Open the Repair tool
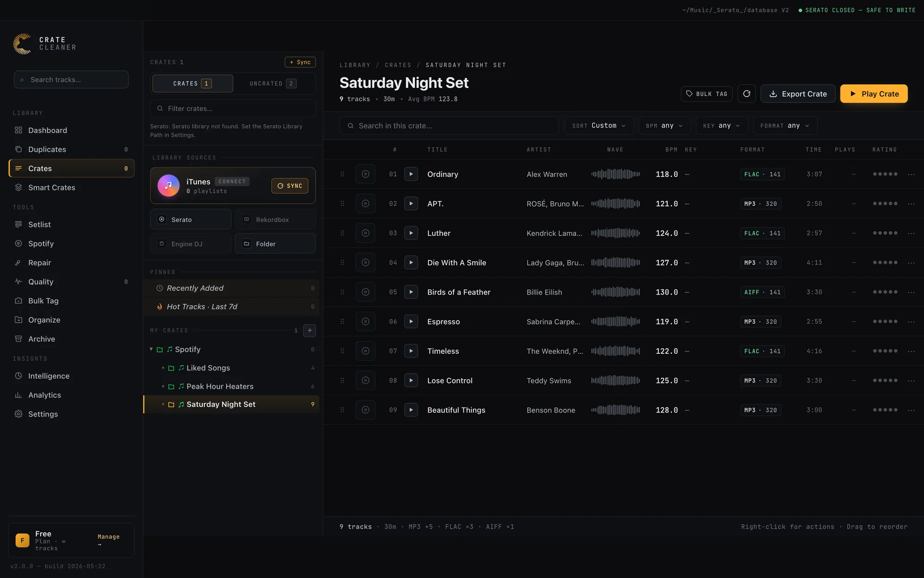This screenshot has width=924, height=578. click(71, 263)
